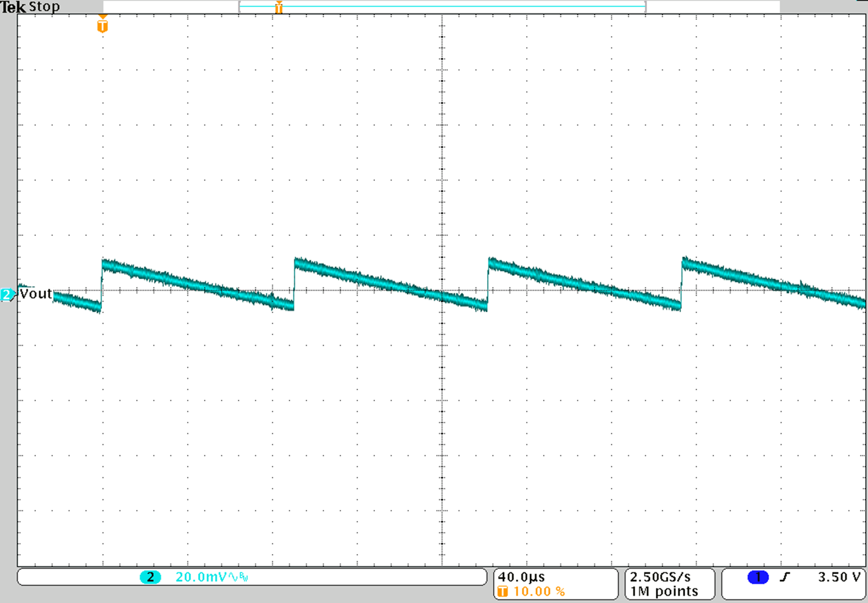The height and width of the screenshot is (603, 868).
Task: Click the 1M points record length readout
Action: (x=664, y=592)
